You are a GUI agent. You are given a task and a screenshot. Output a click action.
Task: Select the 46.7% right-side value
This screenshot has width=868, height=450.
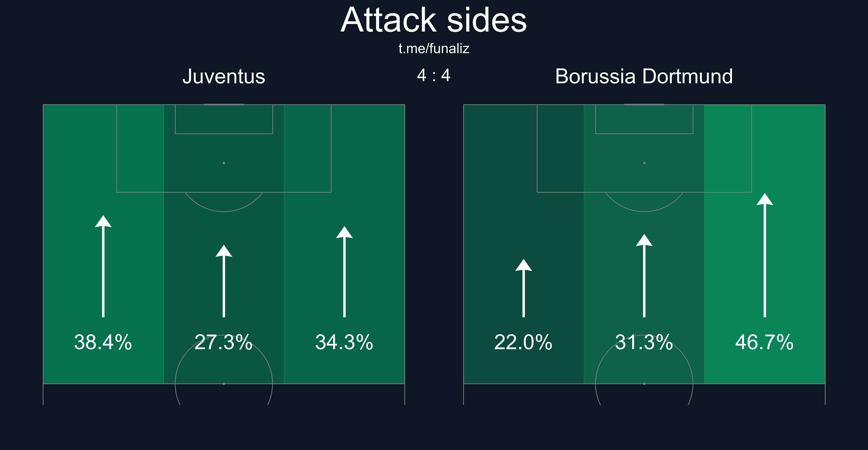click(765, 342)
